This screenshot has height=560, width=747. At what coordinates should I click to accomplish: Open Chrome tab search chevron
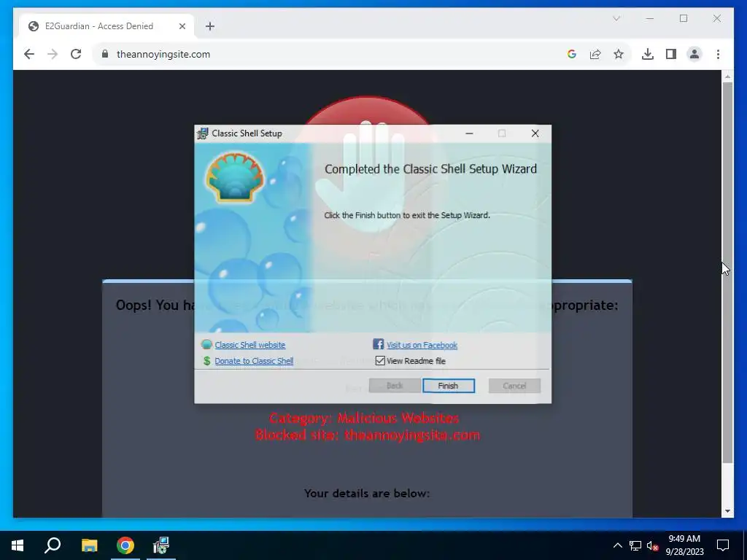[616, 18]
